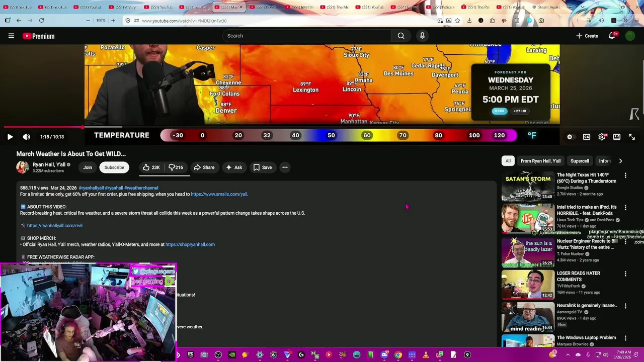Open VLC from the taskbar
The width and height of the screenshot is (644, 362).
[x=425, y=354]
